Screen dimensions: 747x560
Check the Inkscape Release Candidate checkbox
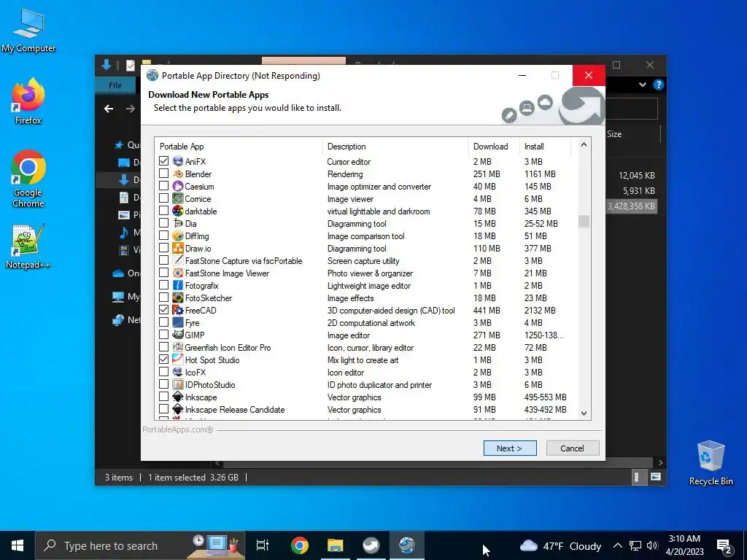pos(163,408)
